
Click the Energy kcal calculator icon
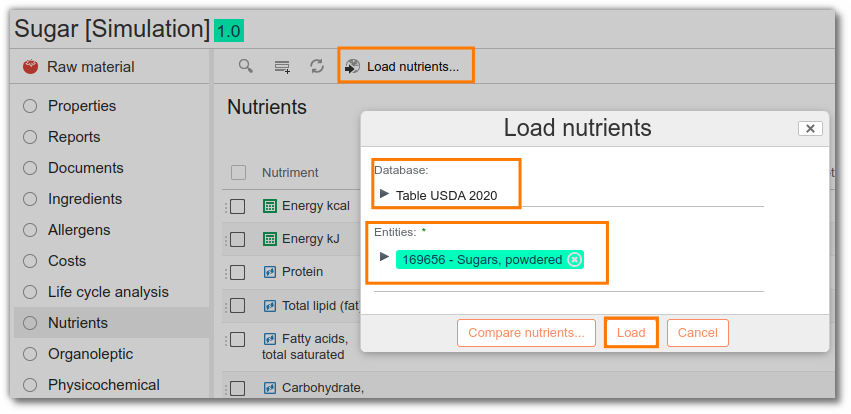[x=270, y=206]
